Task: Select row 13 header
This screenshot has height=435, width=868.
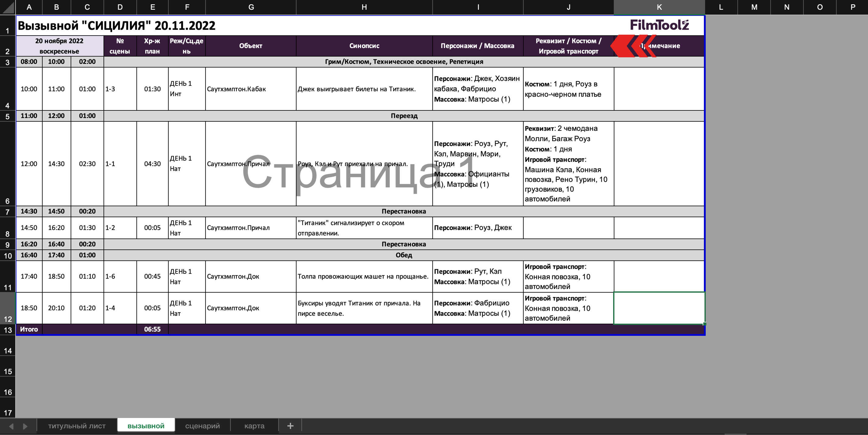Action: pyautogui.click(x=7, y=329)
